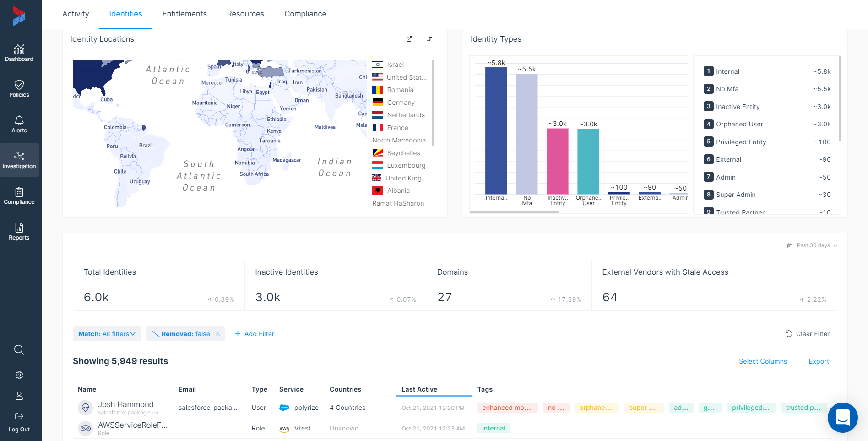The height and width of the screenshot is (441, 868).
Task: Click External Vendors with Stale Access card
Action: point(714,285)
